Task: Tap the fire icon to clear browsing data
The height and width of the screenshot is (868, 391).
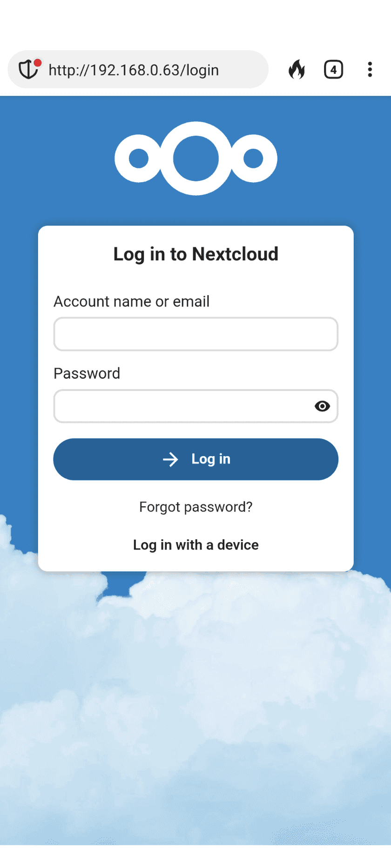Action: (x=297, y=70)
